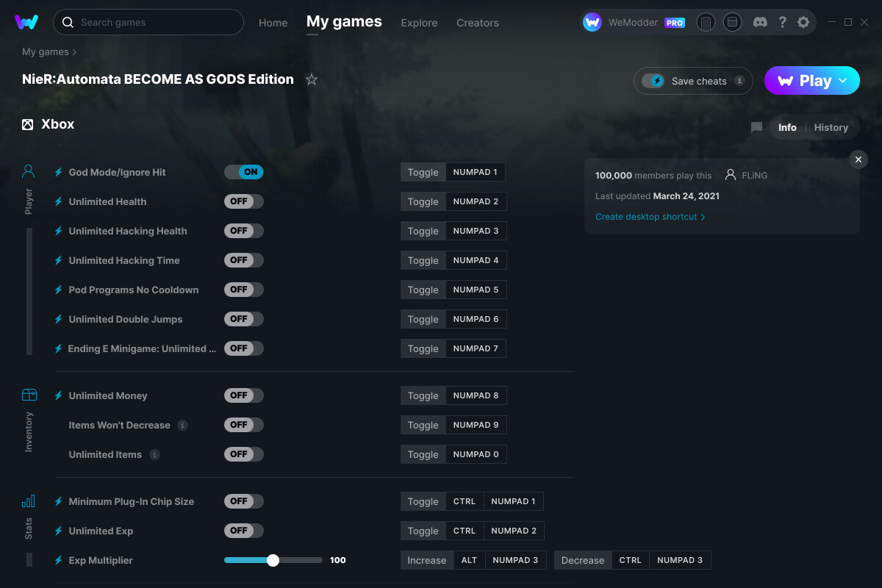
Task: Click Toggle button for Unlimited Health
Action: [423, 201]
